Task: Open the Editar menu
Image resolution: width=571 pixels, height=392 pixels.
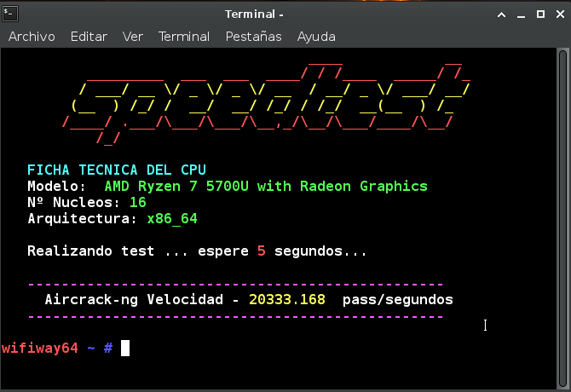Action: [x=89, y=37]
